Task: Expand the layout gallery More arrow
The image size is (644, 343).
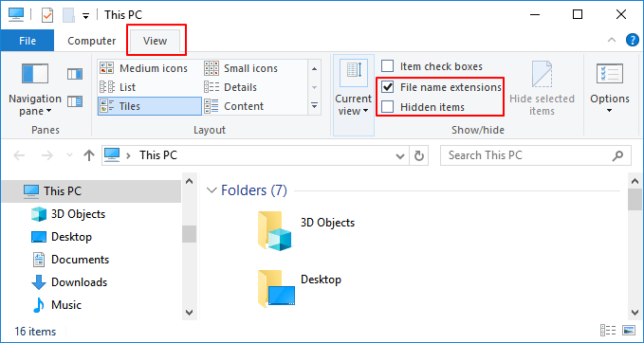Action: tap(314, 106)
